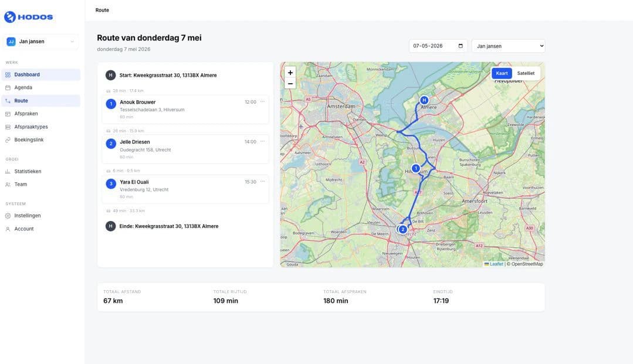633x364 pixels.
Task: Open options menu for Jelle Driesen
Action: tap(262, 141)
